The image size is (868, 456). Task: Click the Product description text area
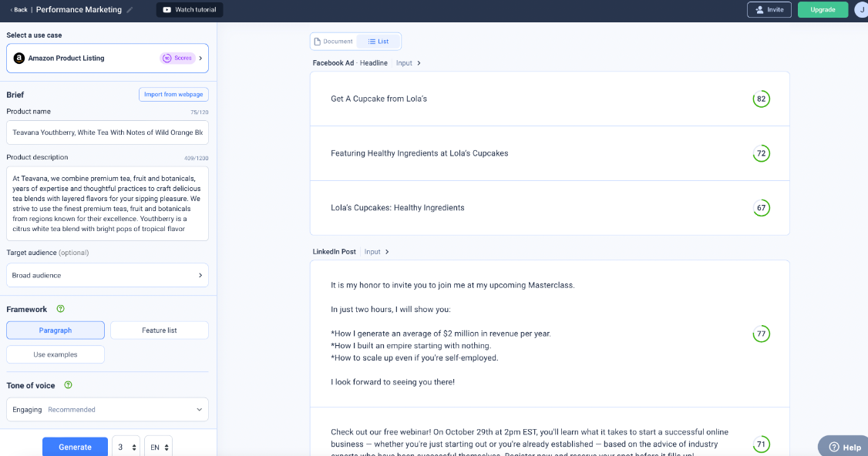[x=107, y=203]
